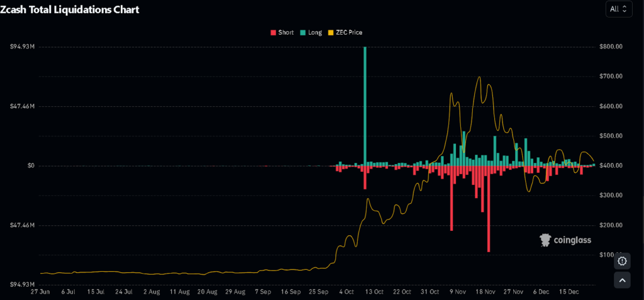Toggle the ZEC Price series in the legend
644x300 pixels.
point(345,33)
